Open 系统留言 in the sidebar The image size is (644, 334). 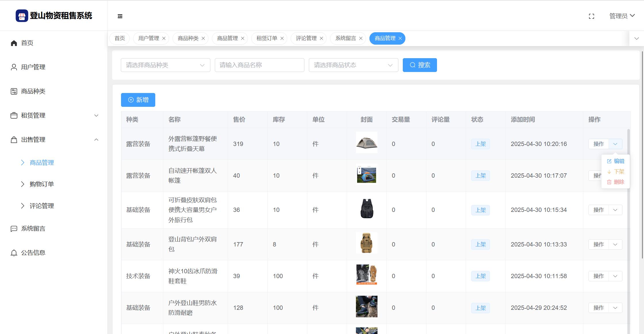[33, 229]
